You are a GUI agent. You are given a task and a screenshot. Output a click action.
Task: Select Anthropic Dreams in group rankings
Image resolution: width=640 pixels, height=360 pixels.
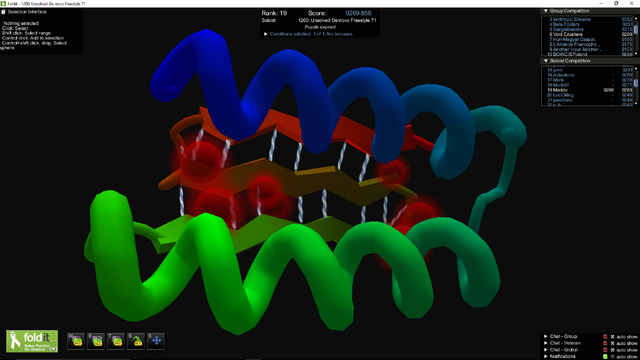pos(570,19)
